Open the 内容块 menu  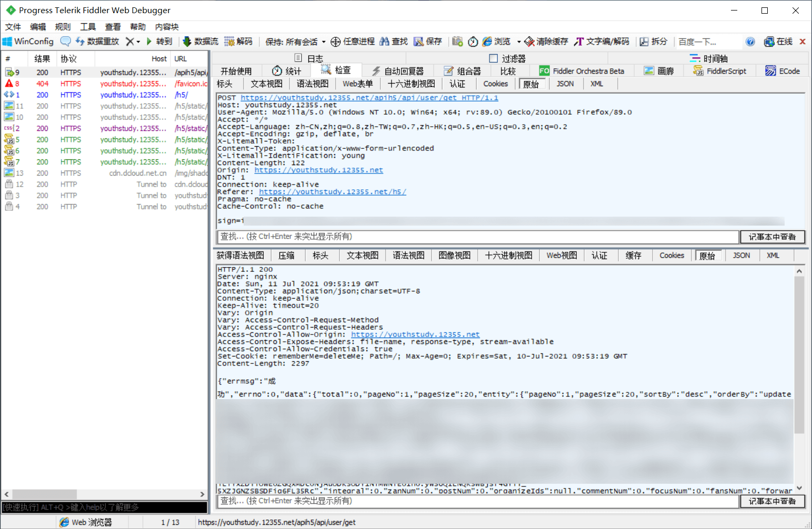[x=167, y=27]
